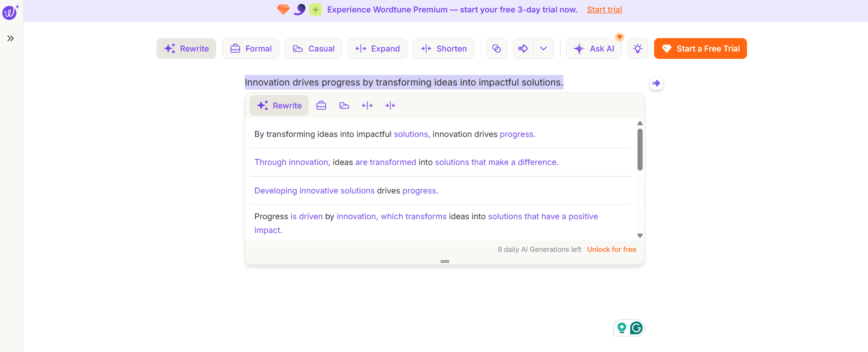Image resolution: width=868 pixels, height=352 pixels.
Task: Choose the Casual tone button
Action: pyautogui.click(x=313, y=49)
